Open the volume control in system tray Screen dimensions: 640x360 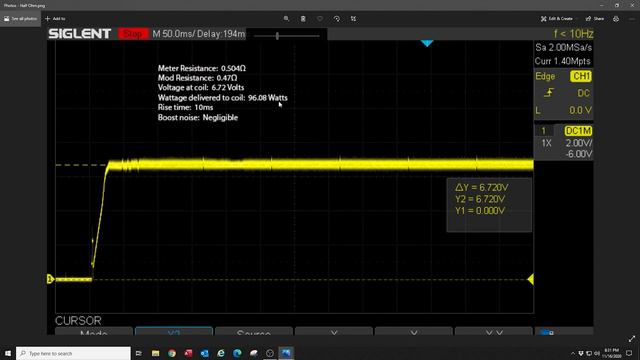(x=596, y=353)
